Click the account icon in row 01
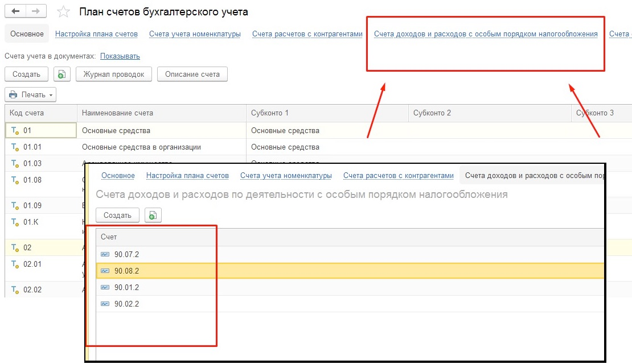This screenshot has height=364, width=632. tap(15, 130)
